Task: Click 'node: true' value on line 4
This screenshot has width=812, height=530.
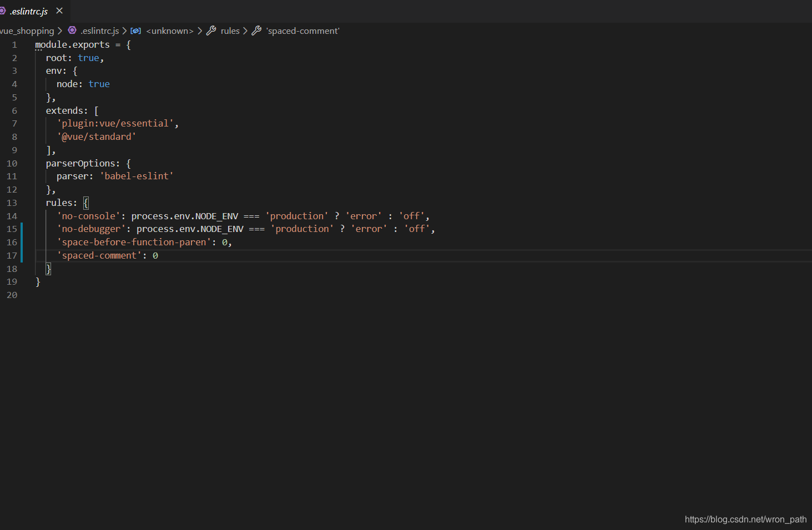Action: 99,84
